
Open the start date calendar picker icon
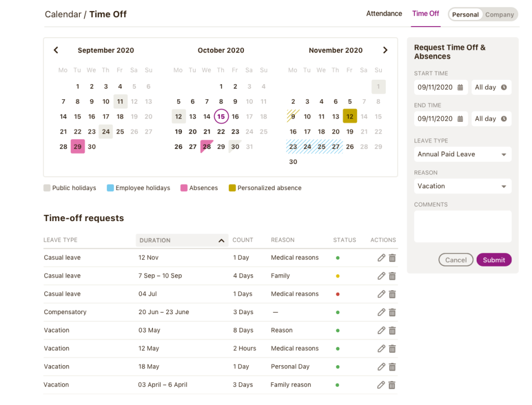(460, 87)
